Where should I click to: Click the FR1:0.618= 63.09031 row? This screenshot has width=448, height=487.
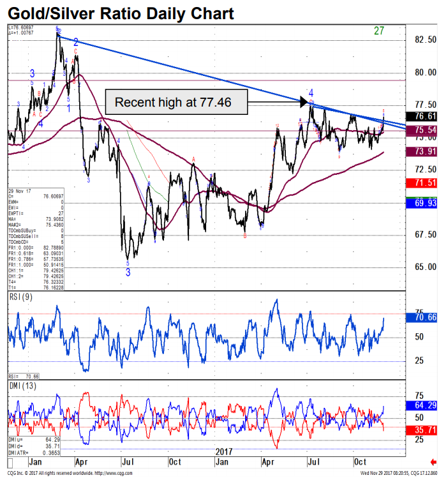pyautogui.click(x=36, y=253)
